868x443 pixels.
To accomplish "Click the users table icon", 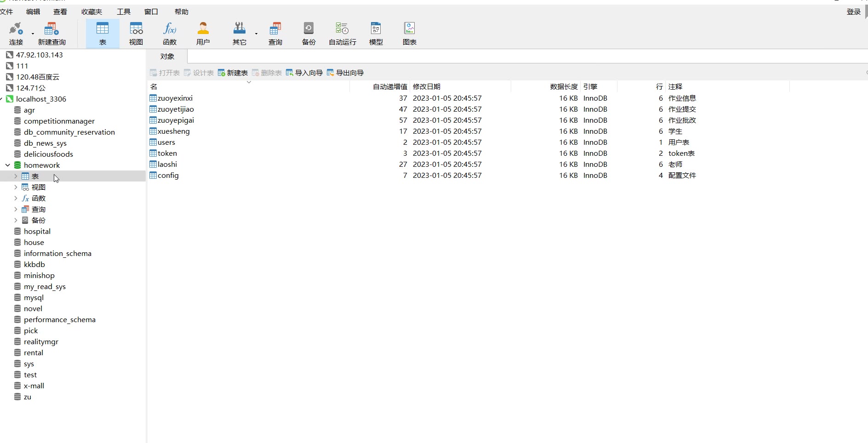I will tap(153, 142).
